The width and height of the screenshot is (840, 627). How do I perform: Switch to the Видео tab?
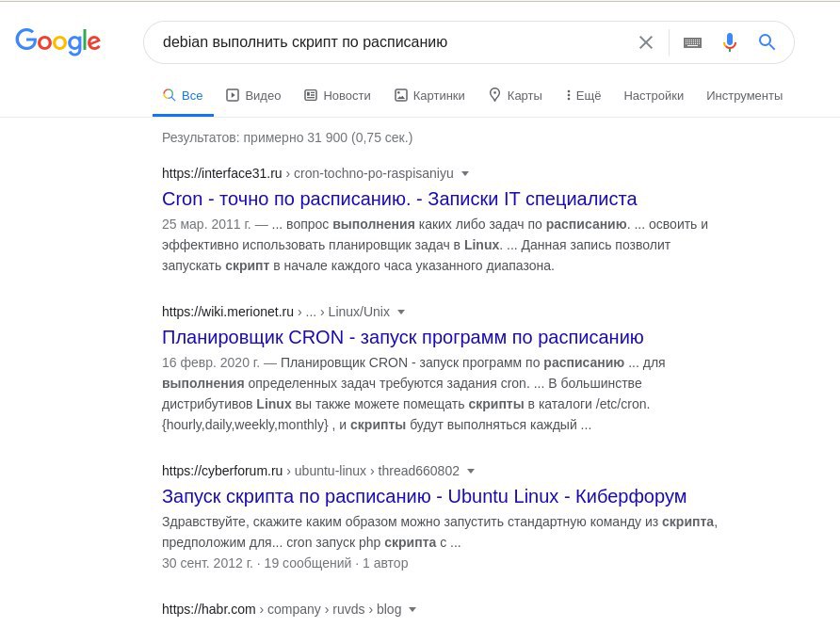(253, 95)
